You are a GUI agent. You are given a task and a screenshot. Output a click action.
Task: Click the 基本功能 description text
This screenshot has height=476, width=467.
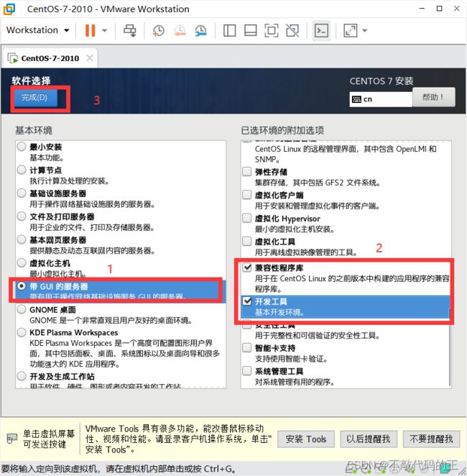pos(47,158)
